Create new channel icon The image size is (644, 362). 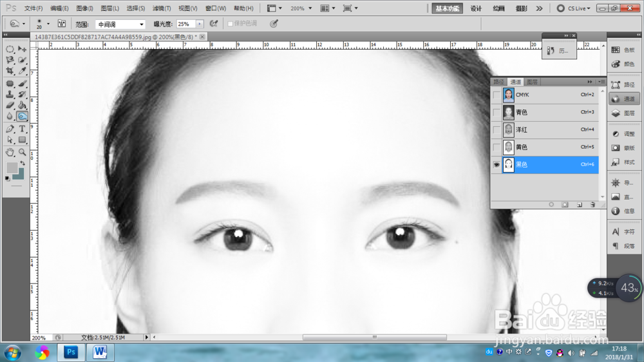579,205
